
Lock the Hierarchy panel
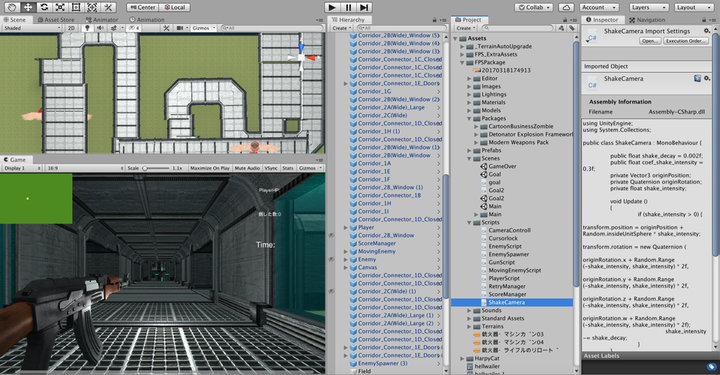[x=434, y=20]
